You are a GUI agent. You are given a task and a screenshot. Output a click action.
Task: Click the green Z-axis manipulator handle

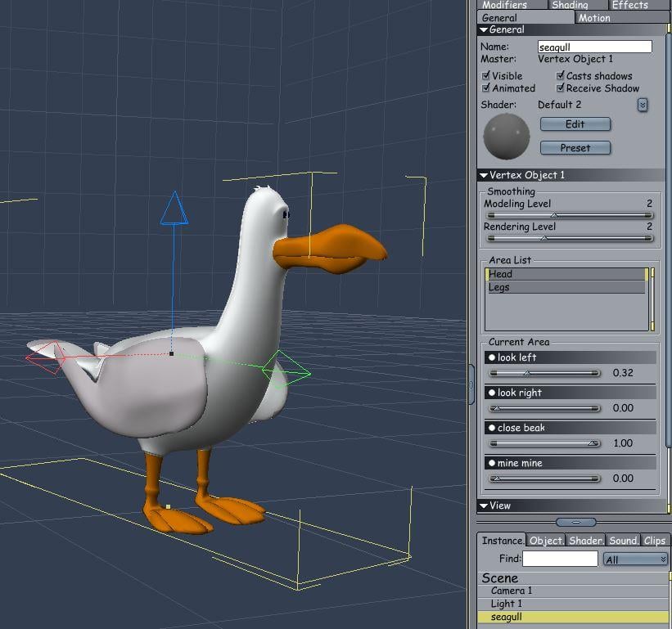tap(286, 370)
